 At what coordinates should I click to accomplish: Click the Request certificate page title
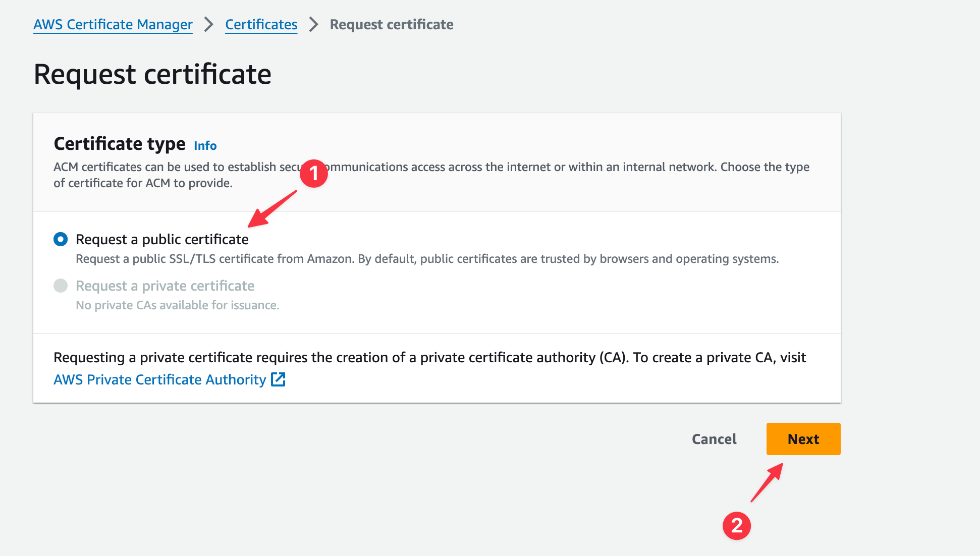click(x=152, y=74)
